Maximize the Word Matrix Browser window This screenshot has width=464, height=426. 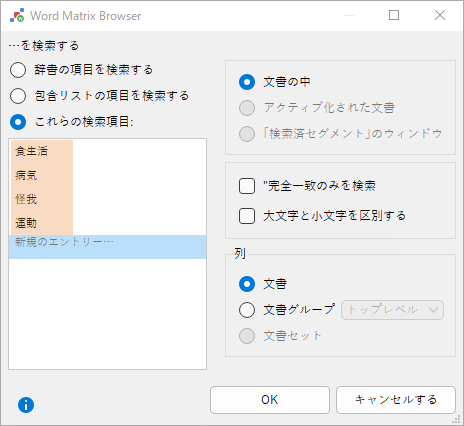[394, 15]
